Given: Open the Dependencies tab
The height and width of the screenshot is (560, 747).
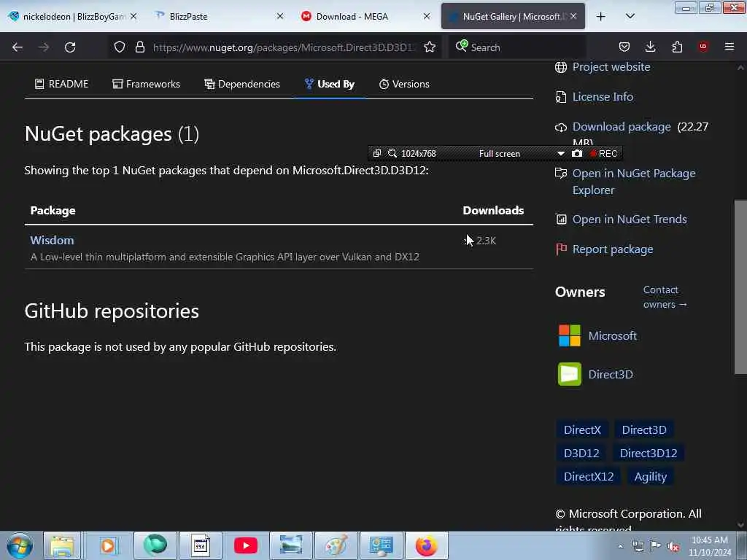Looking at the screenshot, I should coord(242,85).
